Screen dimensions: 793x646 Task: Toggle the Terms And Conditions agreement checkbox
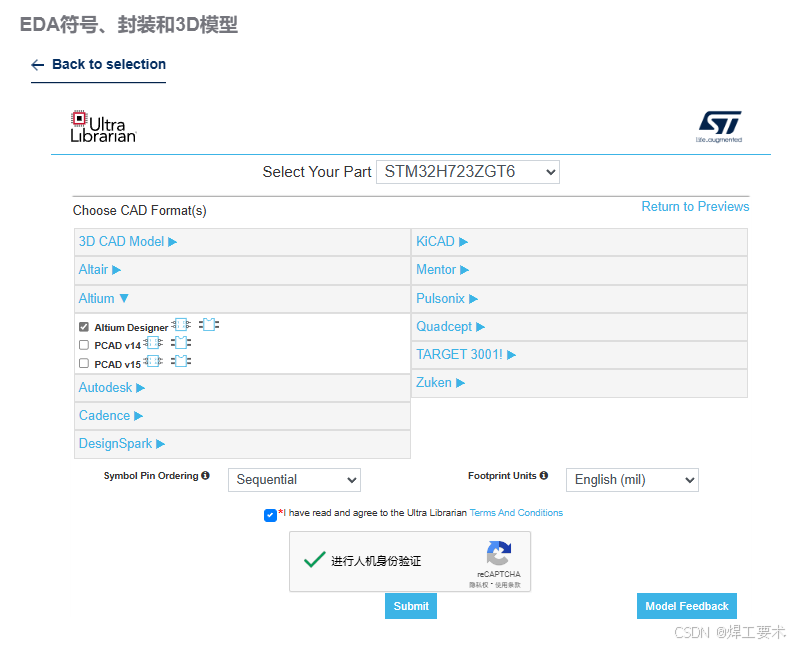coord(270,515)
